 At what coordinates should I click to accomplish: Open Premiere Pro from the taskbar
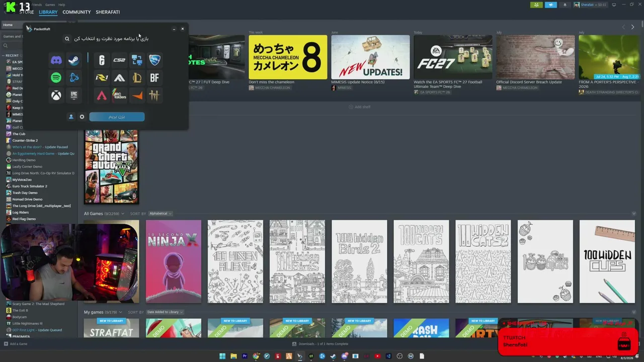click(x=245, y=356)
